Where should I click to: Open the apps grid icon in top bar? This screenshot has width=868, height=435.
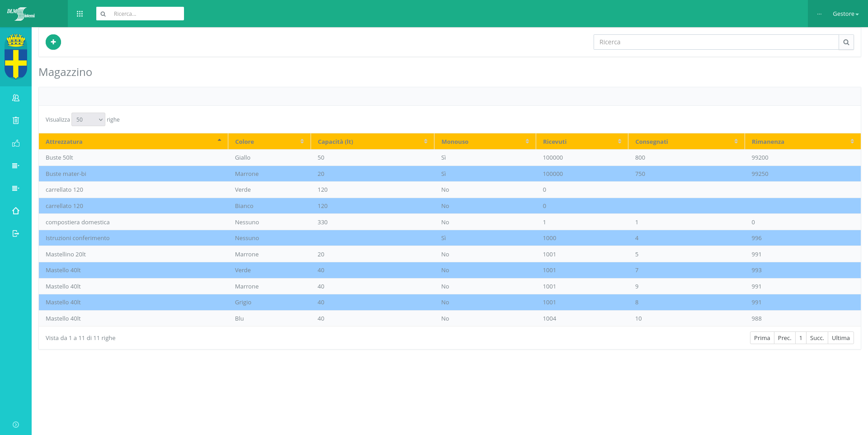tap(80, 14)
